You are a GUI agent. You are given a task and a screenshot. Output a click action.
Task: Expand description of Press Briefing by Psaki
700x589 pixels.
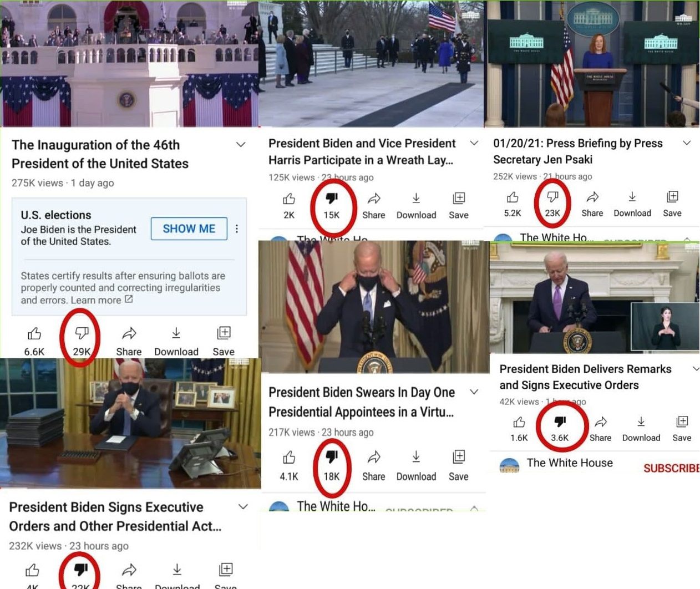point(687,143)
